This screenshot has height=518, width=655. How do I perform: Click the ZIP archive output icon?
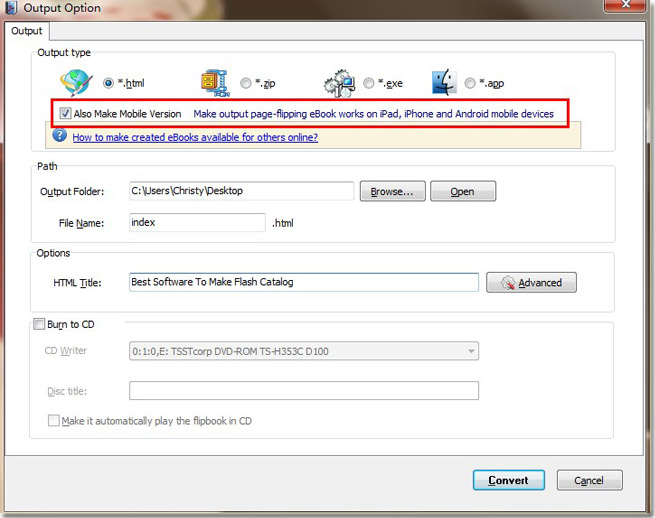coord(216,83)
